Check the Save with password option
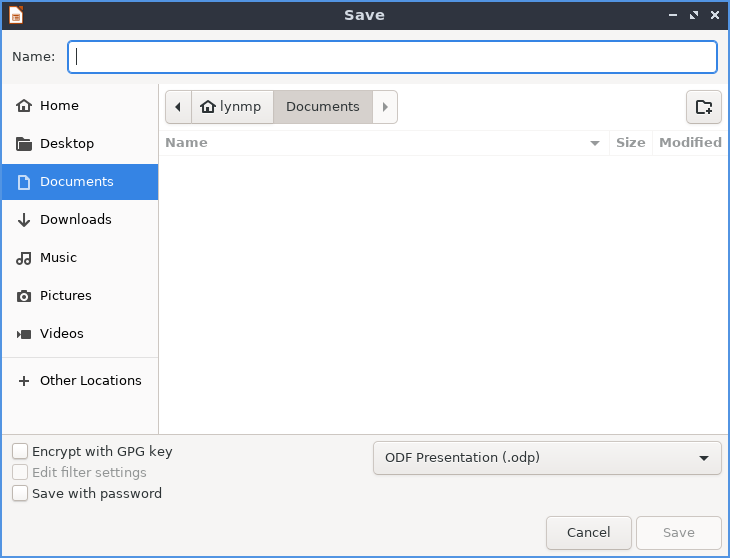 [20, 494]
